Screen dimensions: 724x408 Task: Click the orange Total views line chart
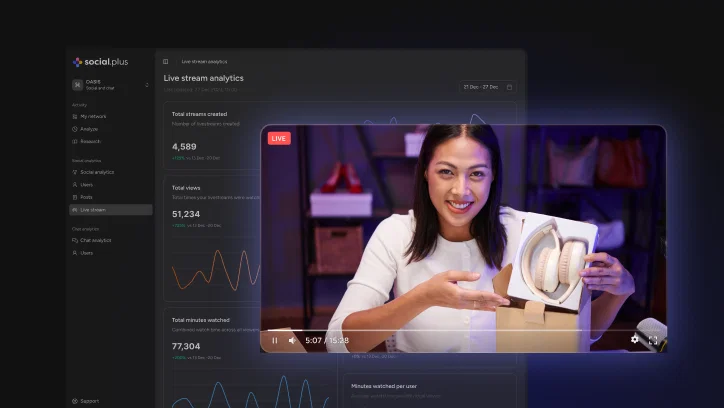point(216,270)
